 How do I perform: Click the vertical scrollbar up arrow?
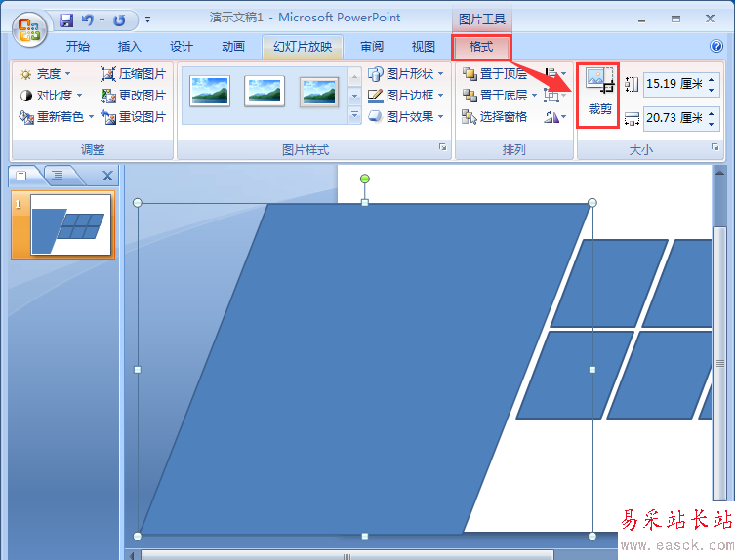tap(720, 173)
